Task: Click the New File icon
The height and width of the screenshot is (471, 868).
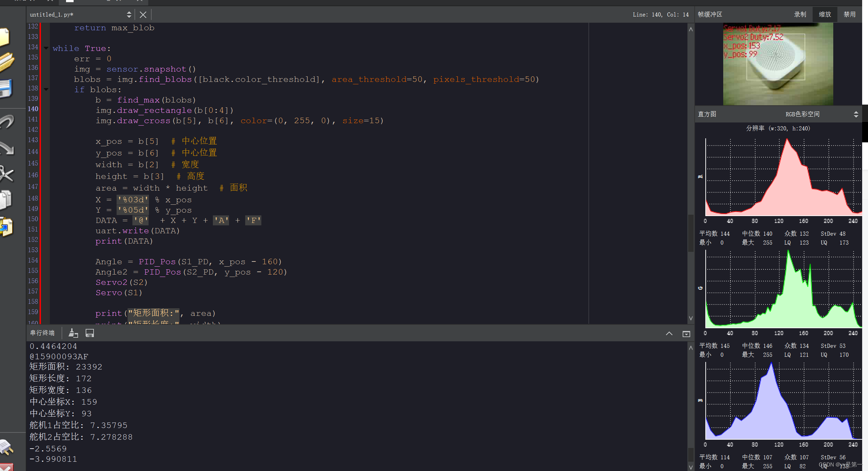Action: point(4,36)
